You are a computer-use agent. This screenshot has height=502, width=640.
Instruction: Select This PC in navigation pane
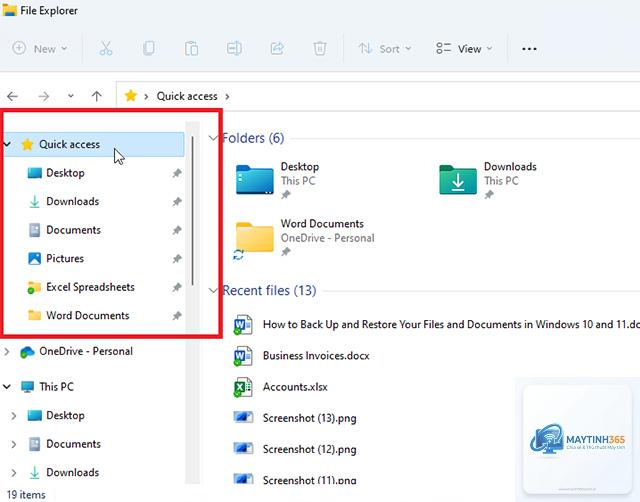[x=56, y=386]
